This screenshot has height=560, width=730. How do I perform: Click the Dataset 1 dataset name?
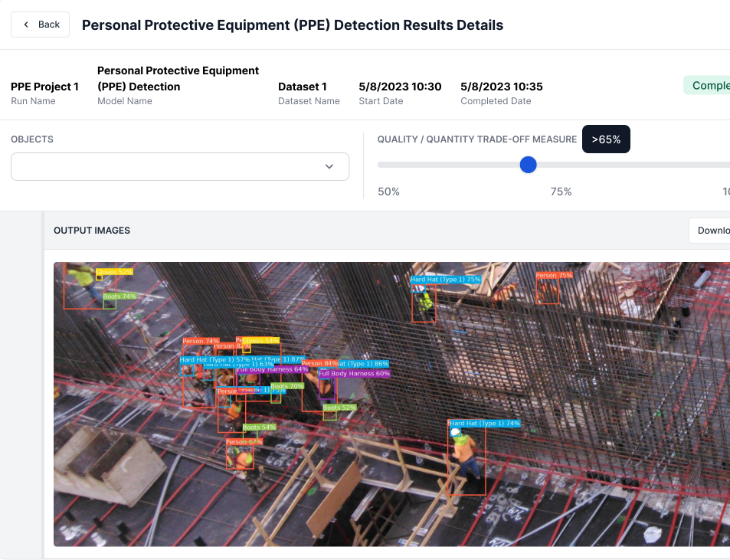pos(302,87)
